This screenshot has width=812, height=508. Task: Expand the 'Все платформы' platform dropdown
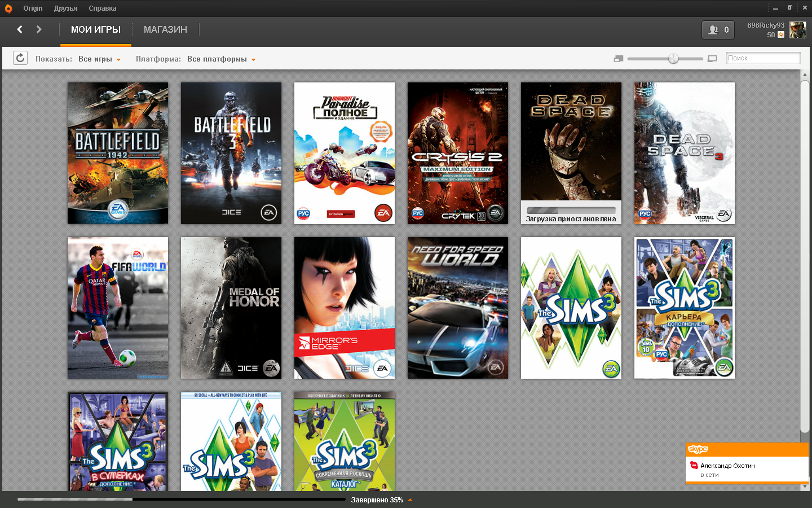coord(221,59)
